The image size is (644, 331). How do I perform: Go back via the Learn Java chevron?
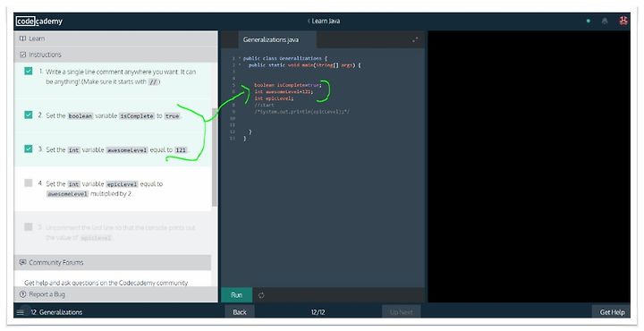[x=309, y=21]
